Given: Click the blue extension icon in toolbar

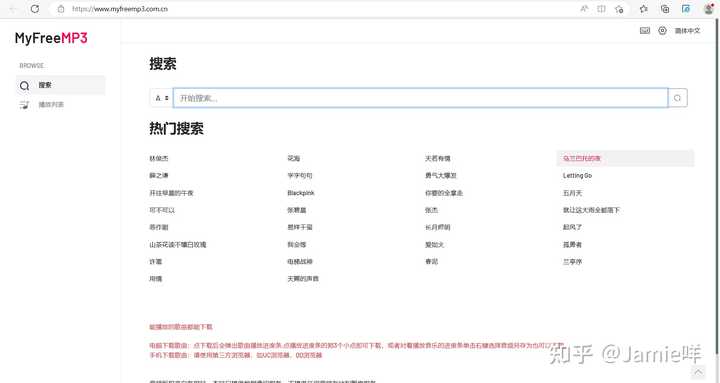Looking at the screenshot, I should pyautogui.click(x=686, y=9).
